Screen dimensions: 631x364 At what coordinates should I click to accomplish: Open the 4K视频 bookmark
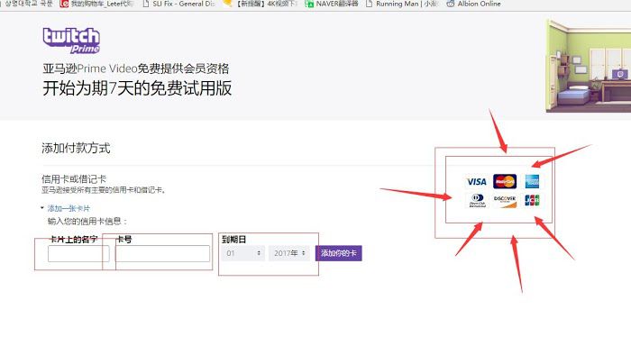[261, 4]
